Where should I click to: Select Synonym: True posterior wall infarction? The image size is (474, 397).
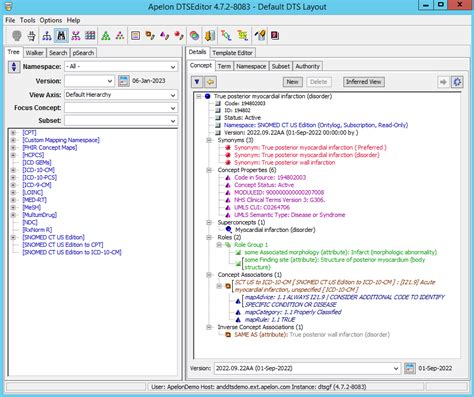(x=285, y=163)
